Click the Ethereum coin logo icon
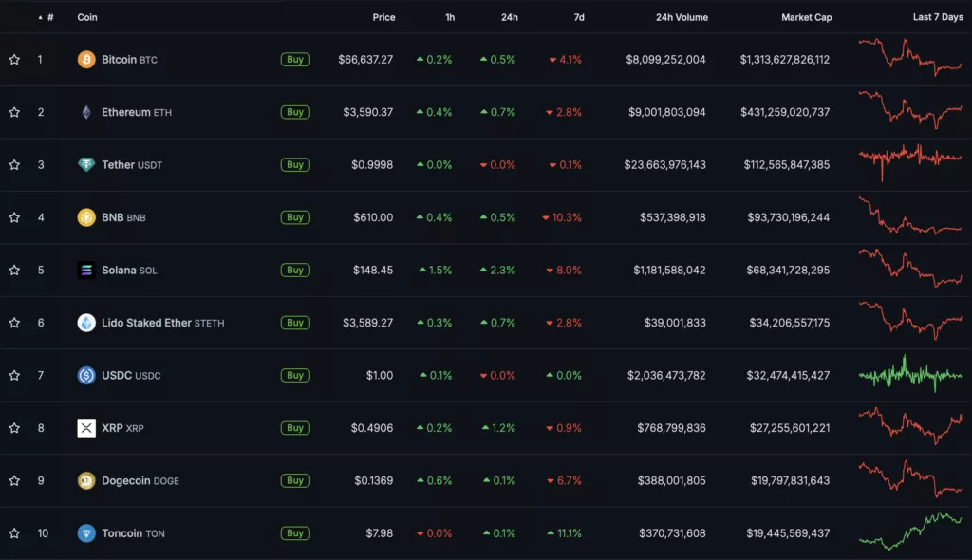This screenshot has width=972, height=560. pos(86,112)
